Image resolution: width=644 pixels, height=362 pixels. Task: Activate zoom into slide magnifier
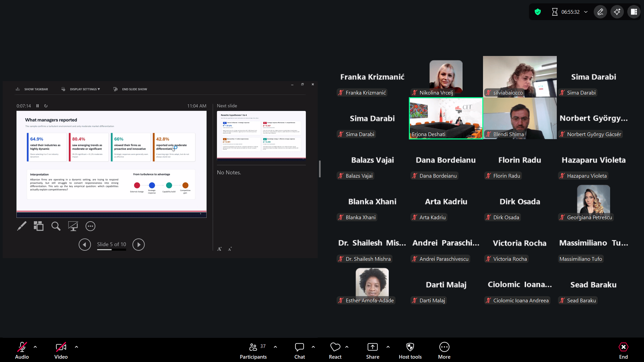[x=56, y=226]
